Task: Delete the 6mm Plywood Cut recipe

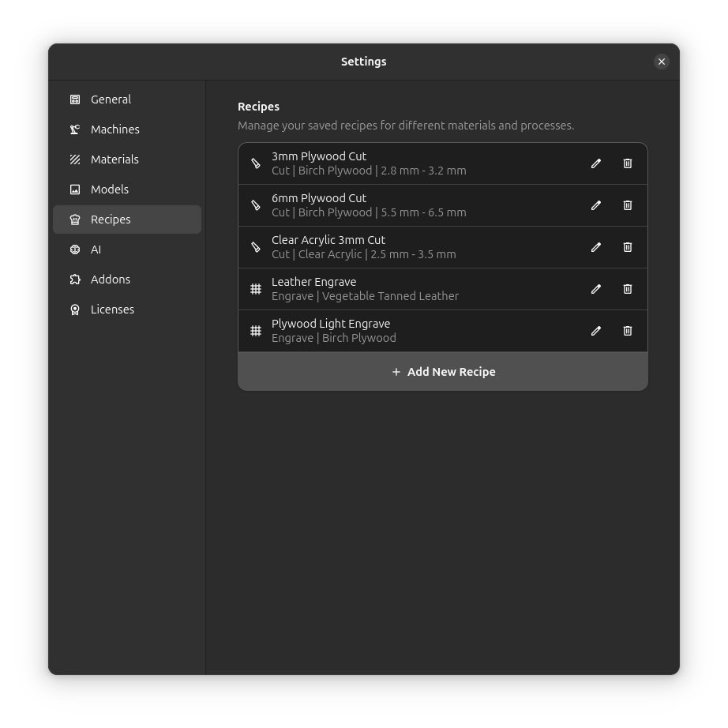Action: [x=627, y=205]
